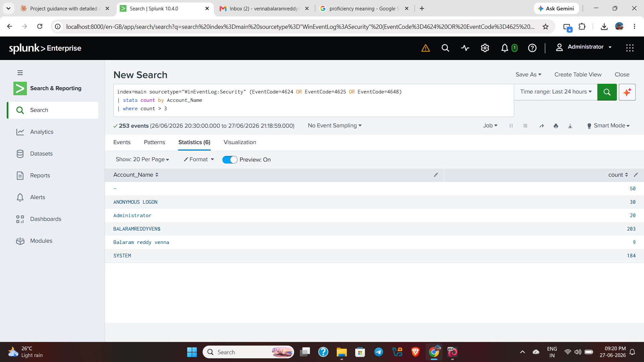Click Create Table View
This screenshot has width=644, height=362.
[x=578, y=75]
